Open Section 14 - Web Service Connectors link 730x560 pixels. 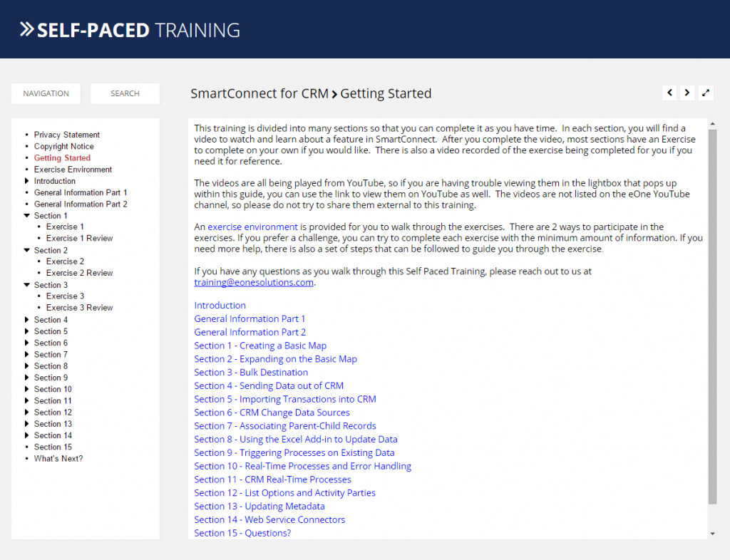269,520
